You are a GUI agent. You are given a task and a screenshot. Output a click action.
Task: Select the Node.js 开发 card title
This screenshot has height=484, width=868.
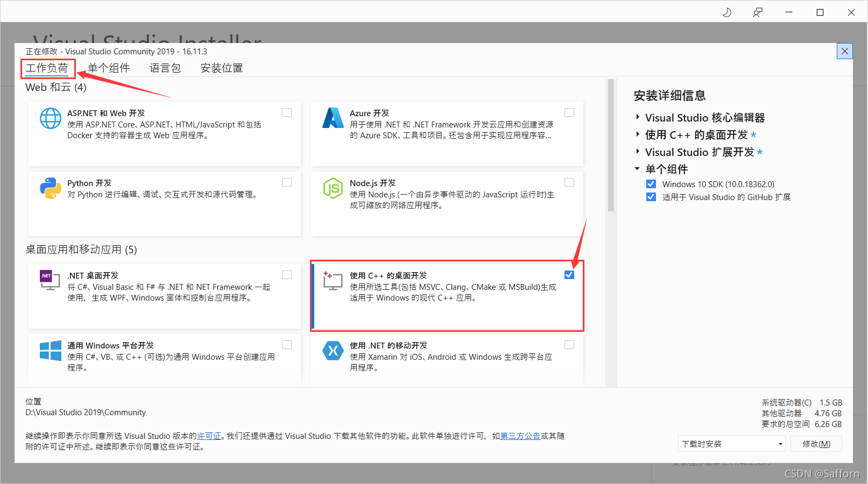pyautogui.click(x=372, y=183)
